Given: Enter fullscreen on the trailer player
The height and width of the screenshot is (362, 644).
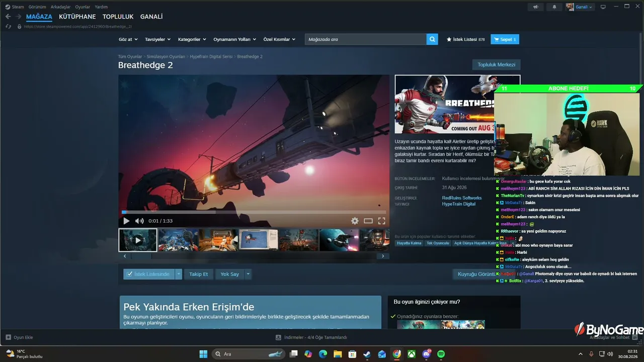Looking at the screenshot, I should [382, 221].
